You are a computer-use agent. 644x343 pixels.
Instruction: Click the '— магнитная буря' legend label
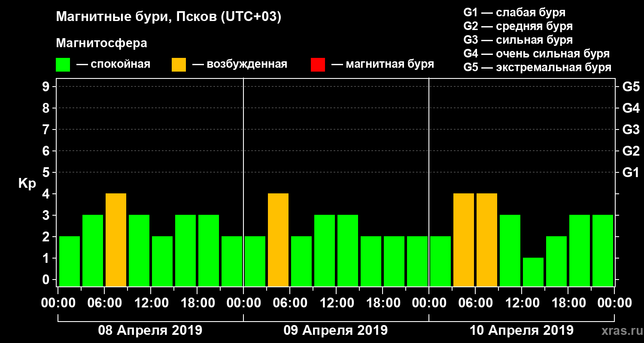tap(383, 64)
